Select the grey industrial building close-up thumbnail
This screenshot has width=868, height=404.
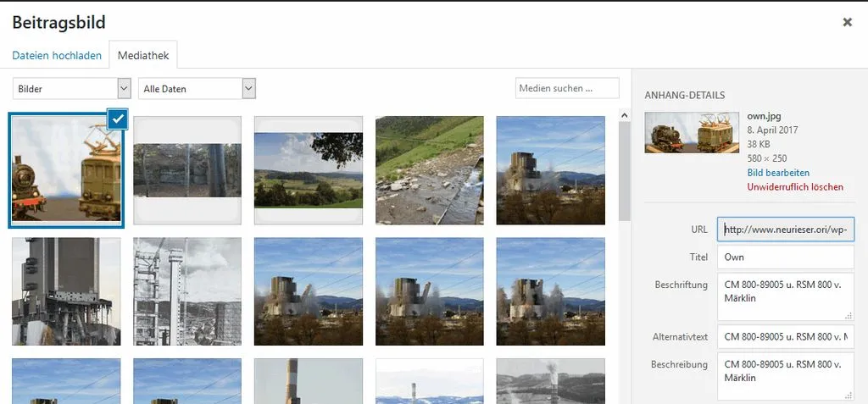(66, 291)
